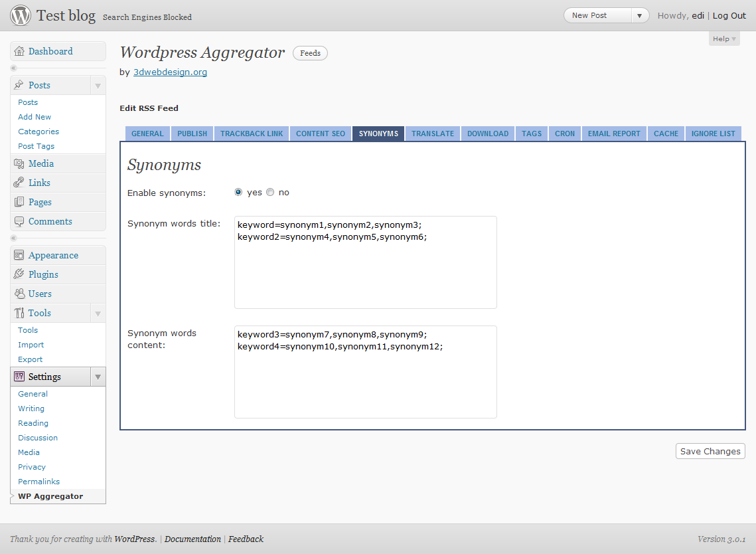Open the CONTENT SEO tab

(x=321, y=134)
